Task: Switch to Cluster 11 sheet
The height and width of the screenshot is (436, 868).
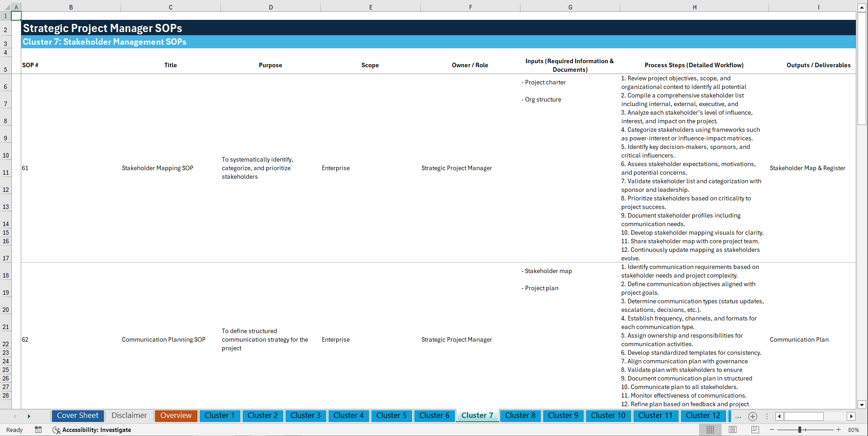Action: 656,416
